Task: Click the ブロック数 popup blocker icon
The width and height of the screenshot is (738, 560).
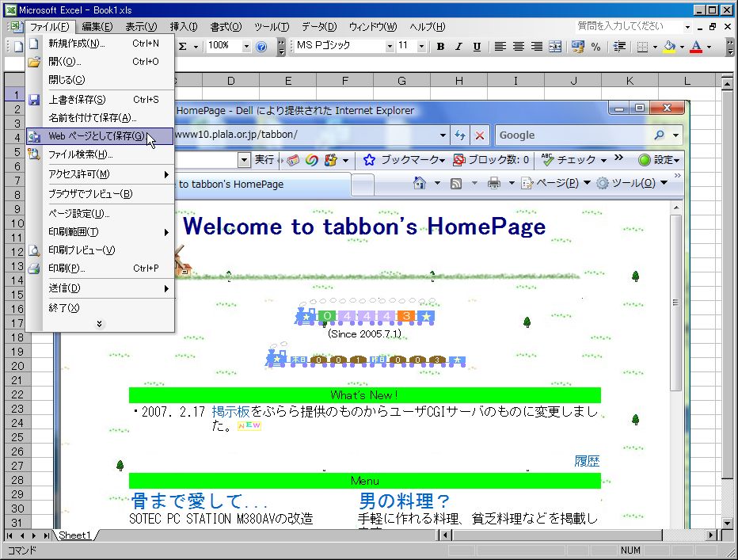Action: [x=458, y=160]
